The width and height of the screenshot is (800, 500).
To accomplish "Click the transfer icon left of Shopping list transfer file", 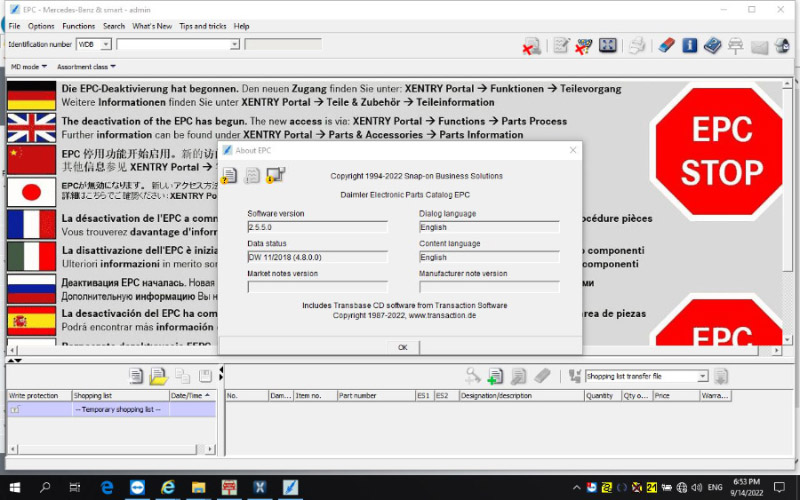I will [x=575, y=377].
